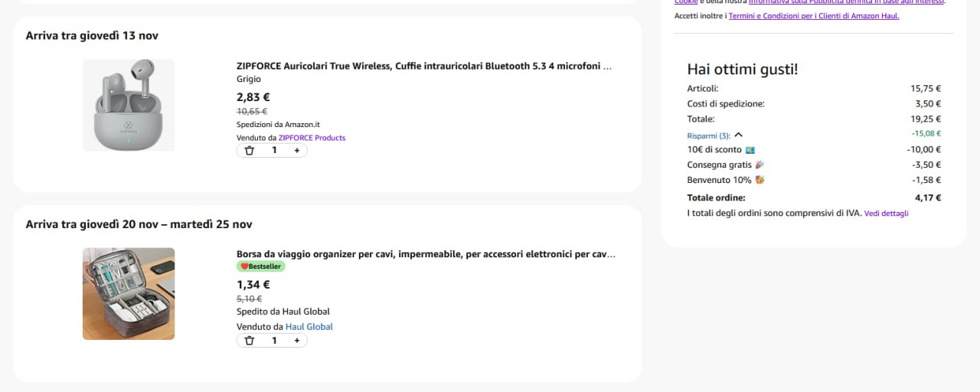980x392 pixels.
Task: Collapse the savings breakdown using the chevron arrow
Action: 738,135
